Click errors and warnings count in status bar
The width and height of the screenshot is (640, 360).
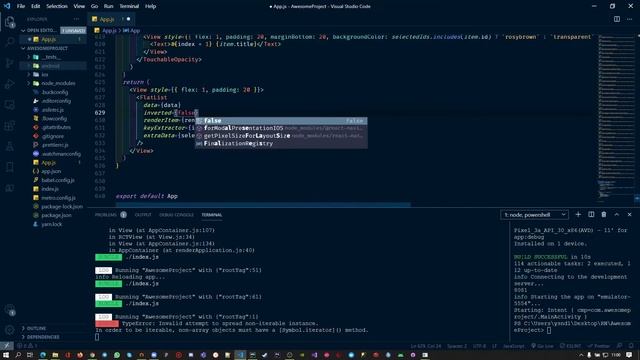[27, 346]
